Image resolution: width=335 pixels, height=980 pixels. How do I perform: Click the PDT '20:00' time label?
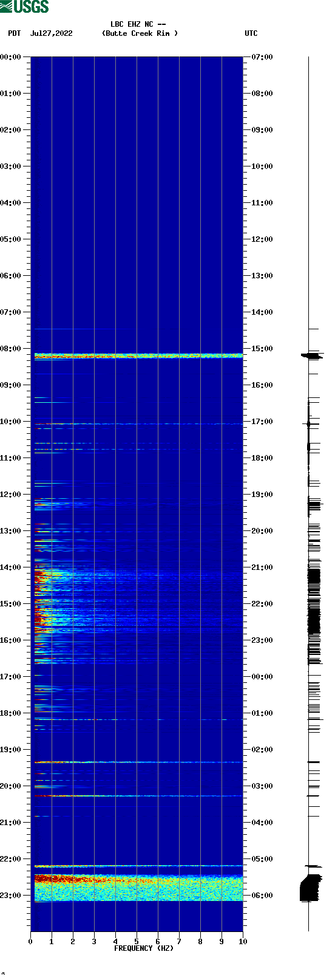coord(11,786)
